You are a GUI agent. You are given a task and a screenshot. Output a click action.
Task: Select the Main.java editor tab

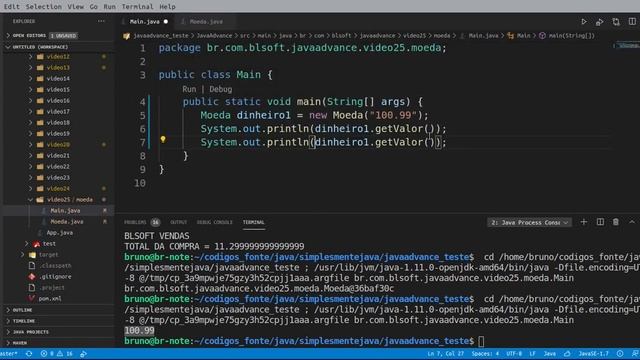146,22
